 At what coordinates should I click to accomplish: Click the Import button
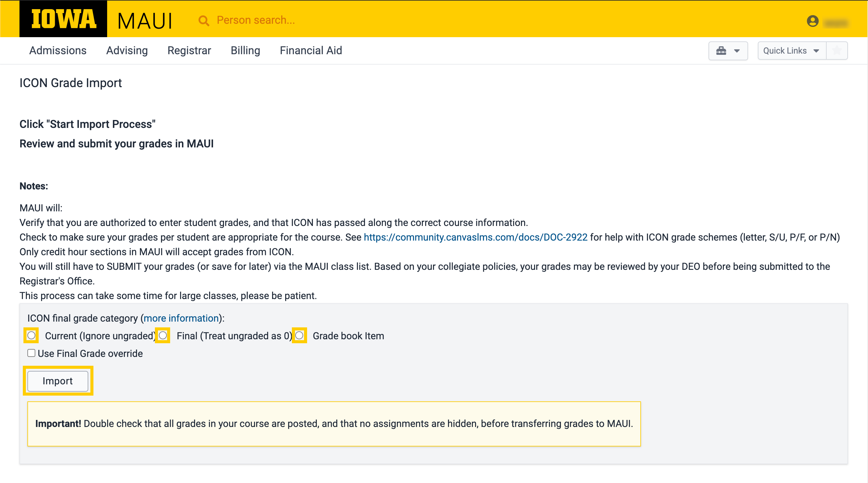click(x=58, y=381)
